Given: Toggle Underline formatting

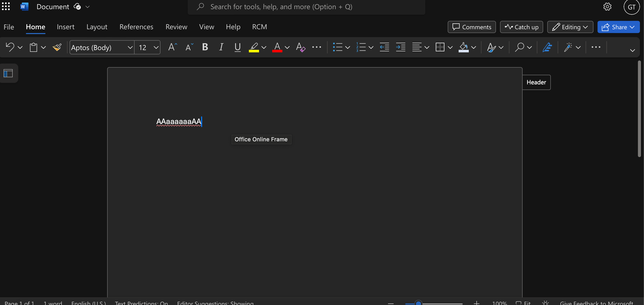Looking at the screenshot, I should pos(238,47).
